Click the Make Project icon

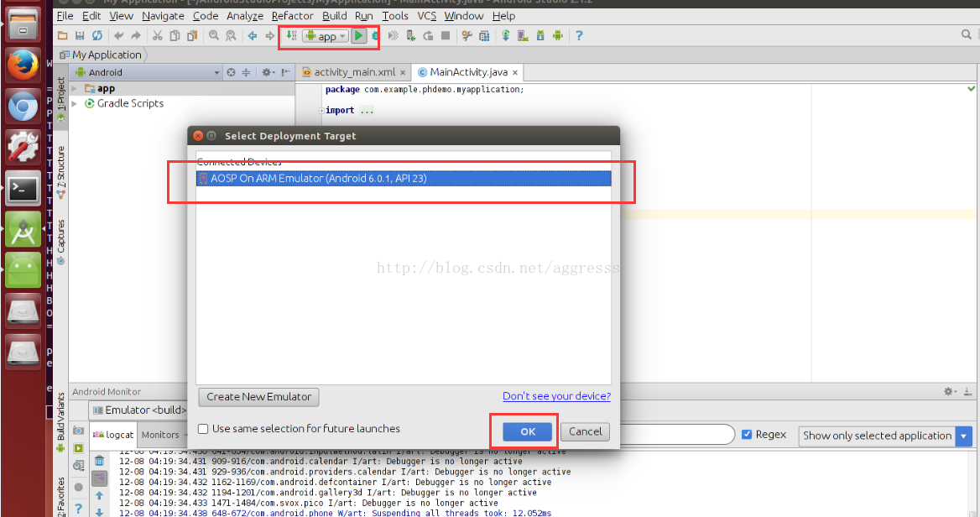point(291,35)
